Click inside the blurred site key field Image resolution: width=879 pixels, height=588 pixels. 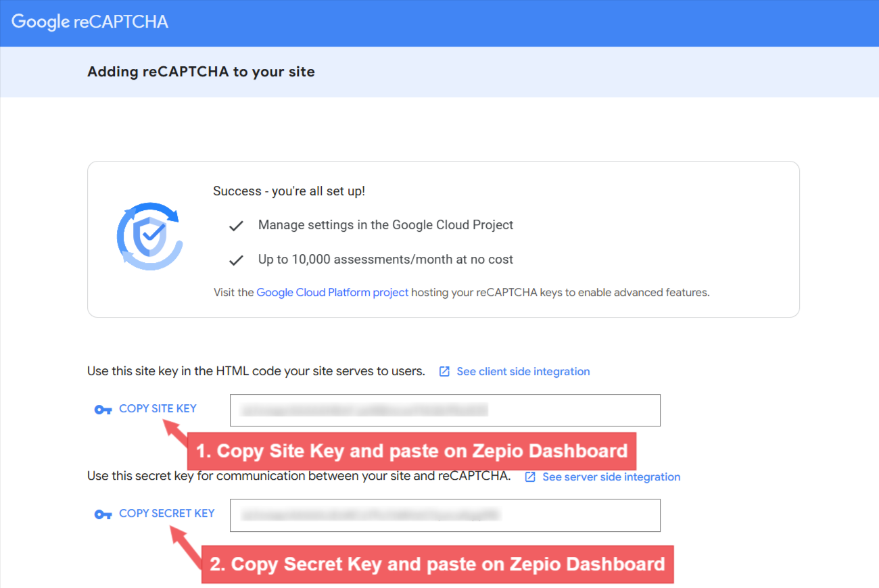(445, 410)
